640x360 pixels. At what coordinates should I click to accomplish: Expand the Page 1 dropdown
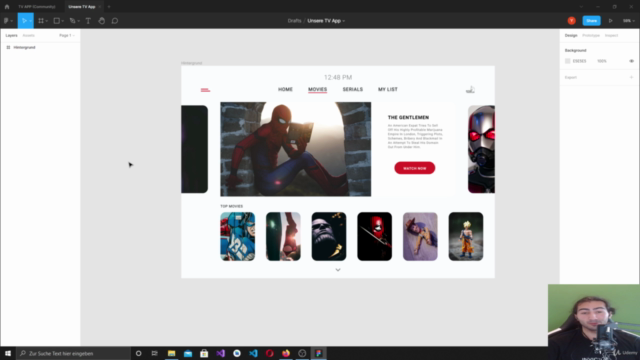pyautogui.click(x=67, y=36)
